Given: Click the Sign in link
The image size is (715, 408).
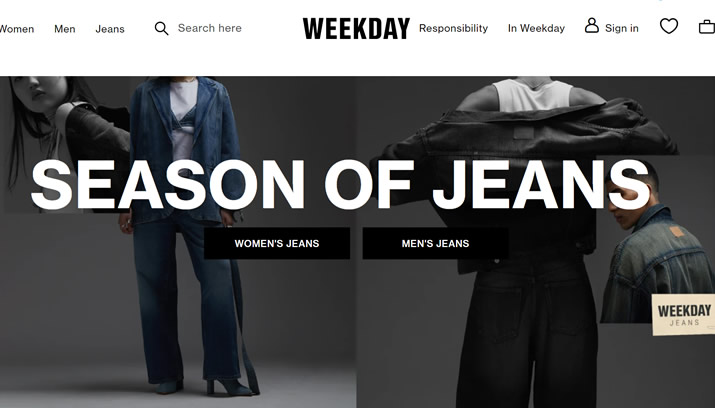Looking at the screenshot, I should [622, 28].
